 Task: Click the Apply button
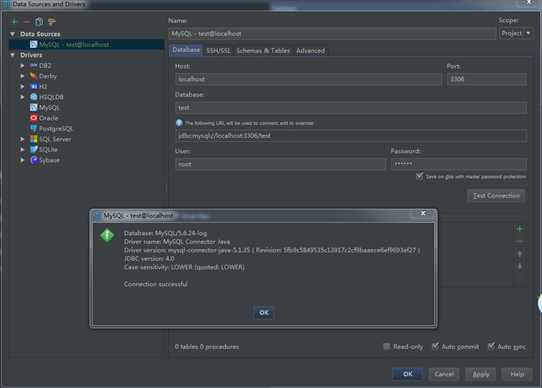point(480,374)
